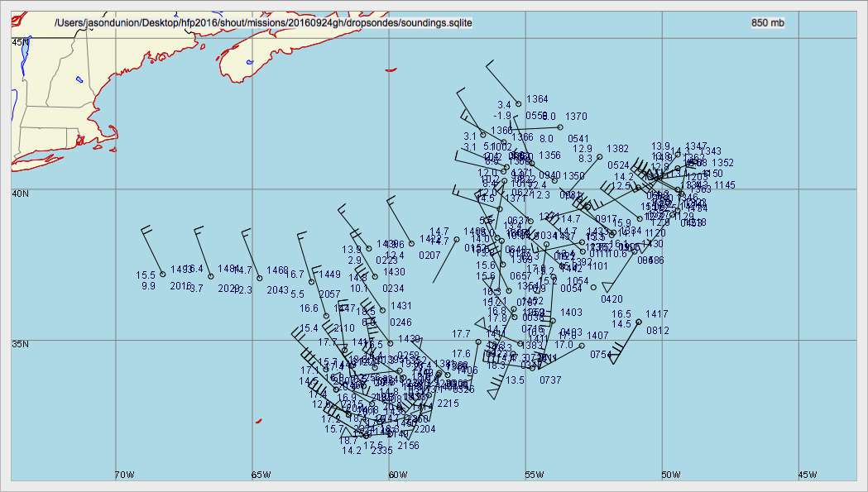Click the soundings.sqlite file path text
This screenshot has height=492, width=868.
[263, 22]
